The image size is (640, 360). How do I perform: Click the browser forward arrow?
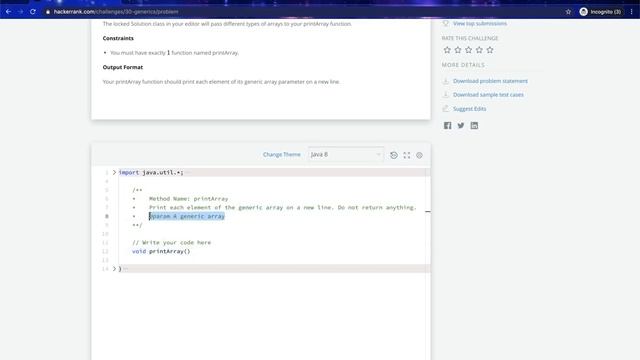point(20,12)
